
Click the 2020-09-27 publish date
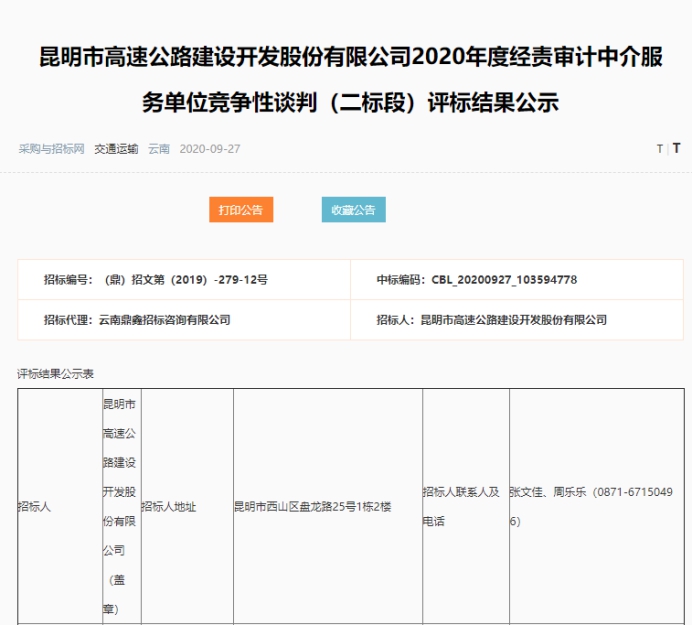pos(210,149)
